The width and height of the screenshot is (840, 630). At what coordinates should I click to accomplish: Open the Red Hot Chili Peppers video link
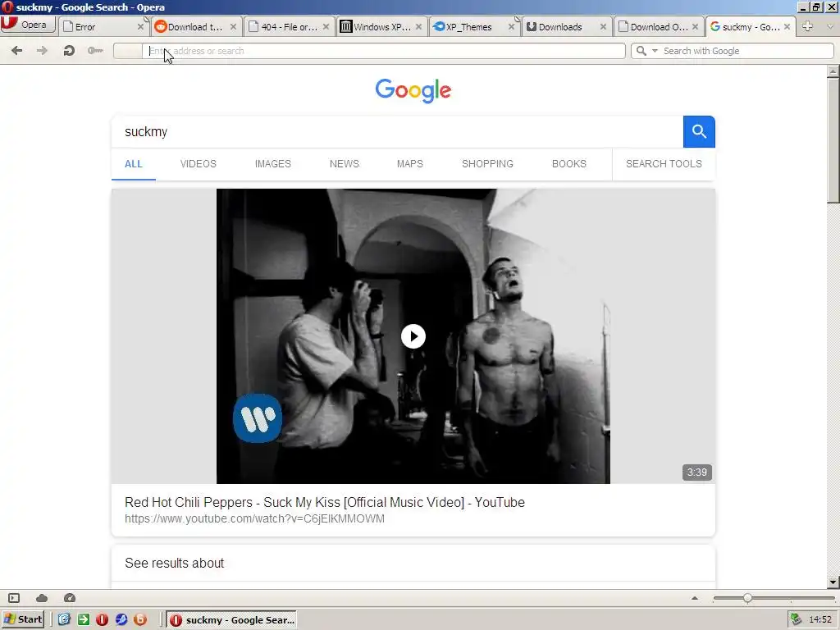325,503
